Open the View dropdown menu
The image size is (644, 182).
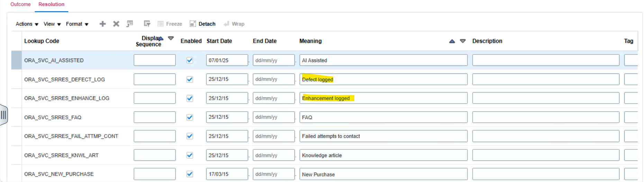point(52,24)
